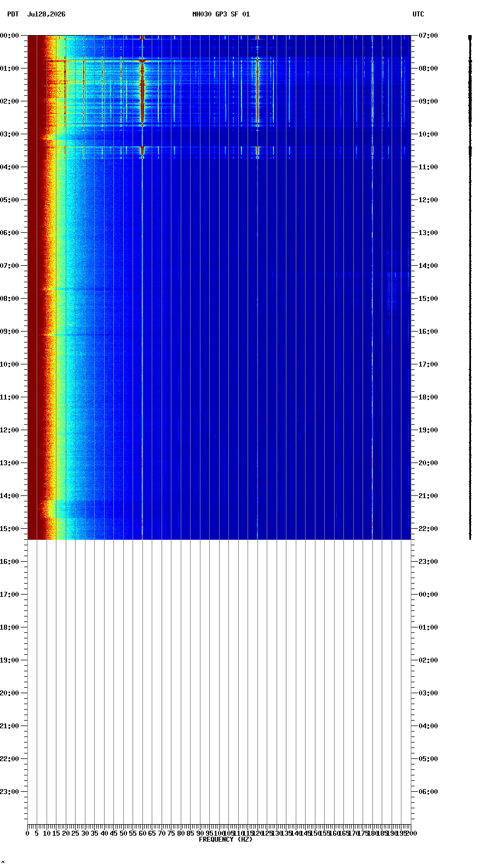Click the 12:00 PDT time label
Image resolution: width=494 pixels, height=868 pixels.
click(9, 430)
